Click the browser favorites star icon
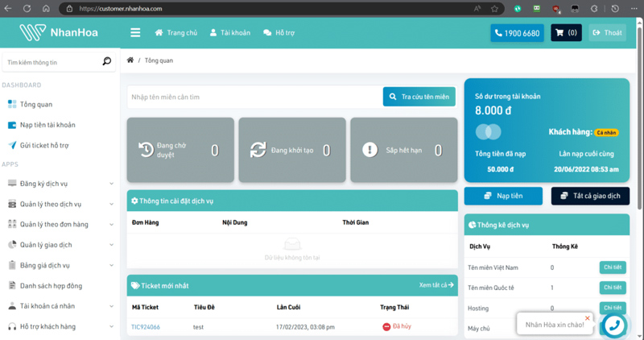Screen dimensions: 644x340 tap(494, 9)
